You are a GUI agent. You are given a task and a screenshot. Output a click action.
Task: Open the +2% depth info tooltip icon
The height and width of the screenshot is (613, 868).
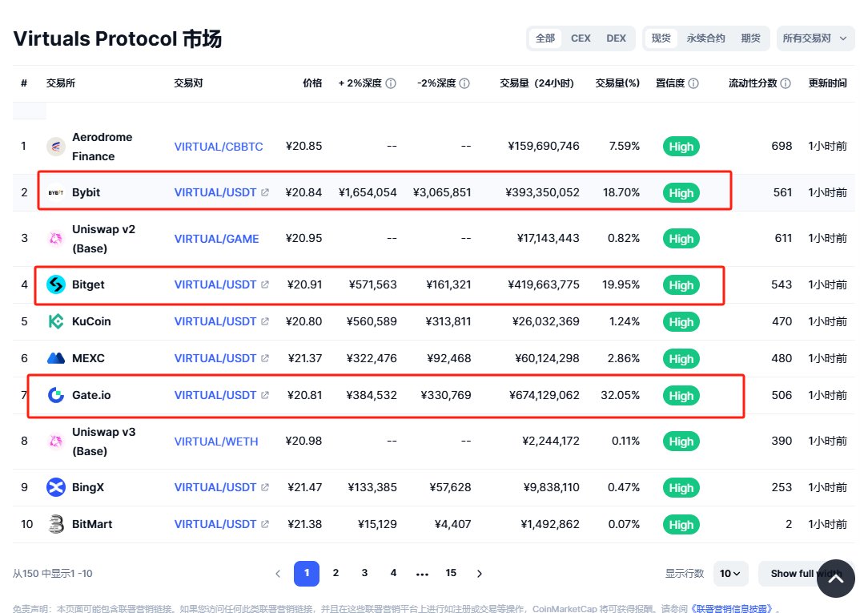[x=391, y=83]
